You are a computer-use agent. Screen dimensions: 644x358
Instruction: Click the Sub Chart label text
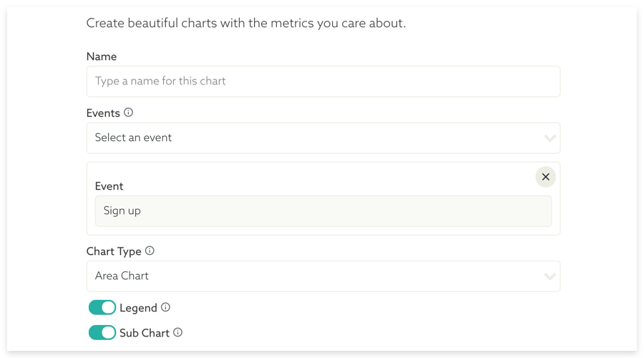pyautogui.click(x=145, y=333)
